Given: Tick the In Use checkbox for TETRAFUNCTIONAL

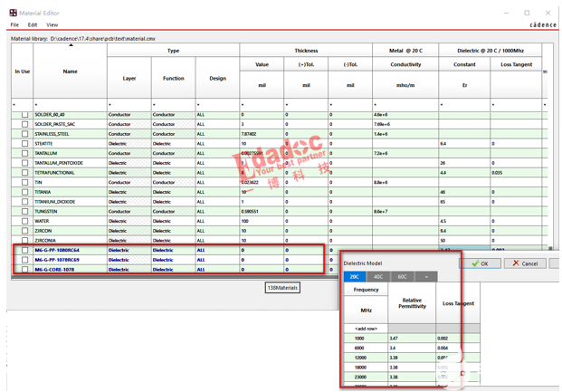Looking at the screenshot, I should (x=24, y=173).
